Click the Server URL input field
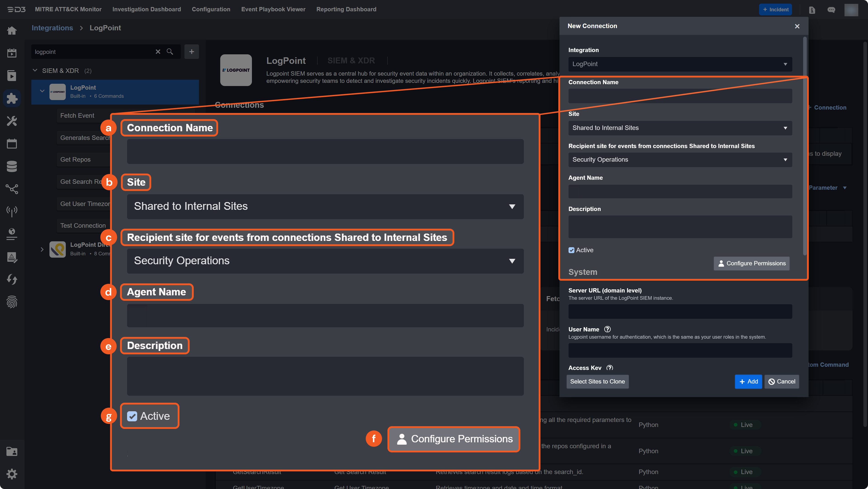The height and width of the screenshot is (489, 868). [680, 312]
